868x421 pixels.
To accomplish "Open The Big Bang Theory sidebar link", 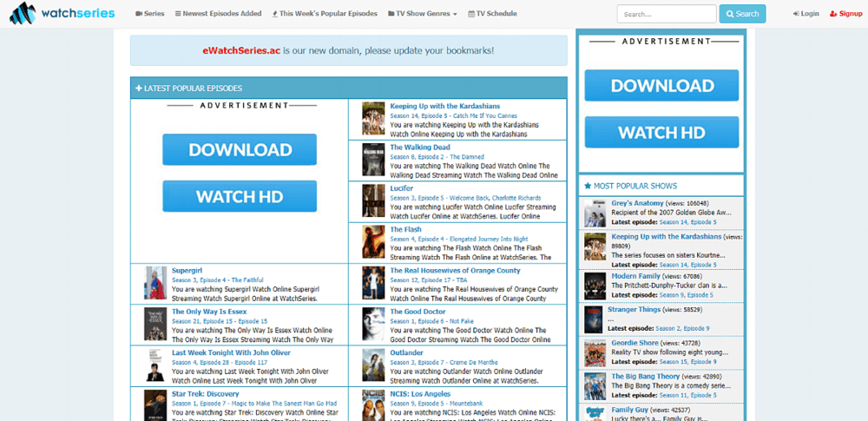I will coord(646,376).
